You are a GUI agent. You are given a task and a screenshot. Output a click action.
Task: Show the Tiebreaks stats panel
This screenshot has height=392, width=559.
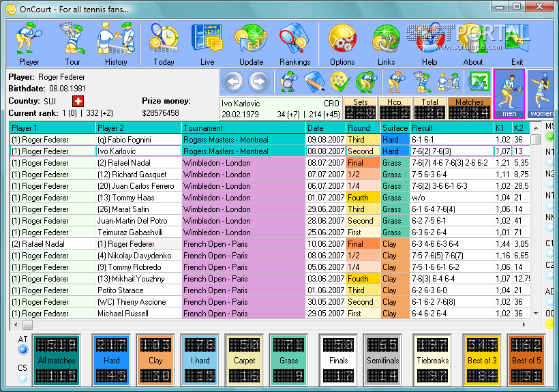(x=432, y=360)
